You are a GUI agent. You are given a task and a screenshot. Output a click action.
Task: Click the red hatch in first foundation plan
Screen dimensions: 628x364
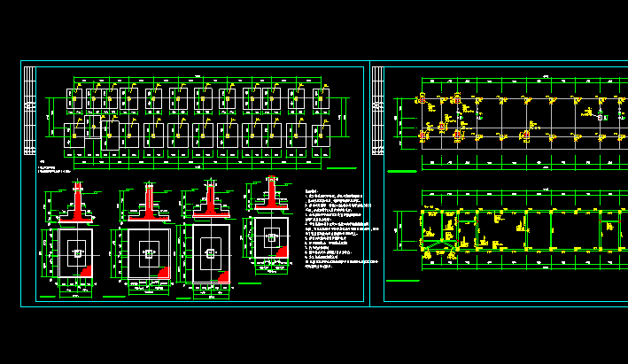click(88, 271)
